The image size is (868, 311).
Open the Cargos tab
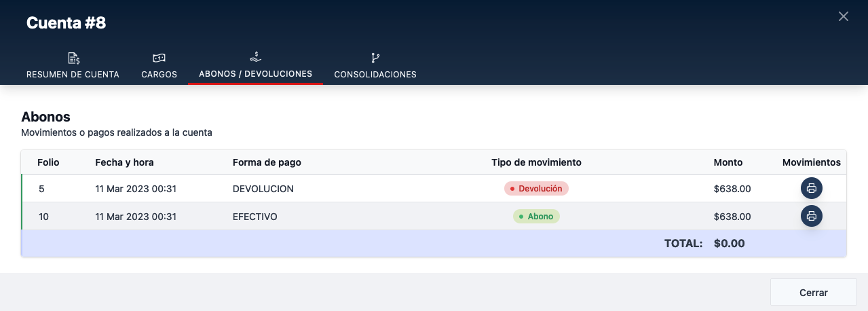coord(159,75)
